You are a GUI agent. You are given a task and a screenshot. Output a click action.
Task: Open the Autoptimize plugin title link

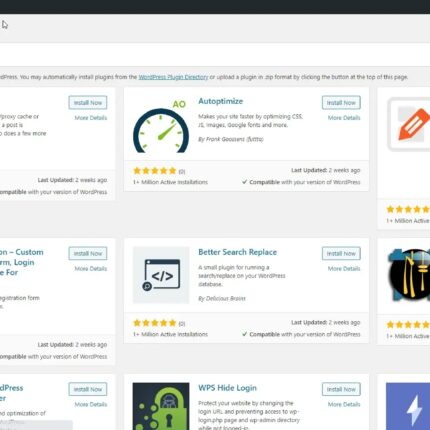click(220, 101)
